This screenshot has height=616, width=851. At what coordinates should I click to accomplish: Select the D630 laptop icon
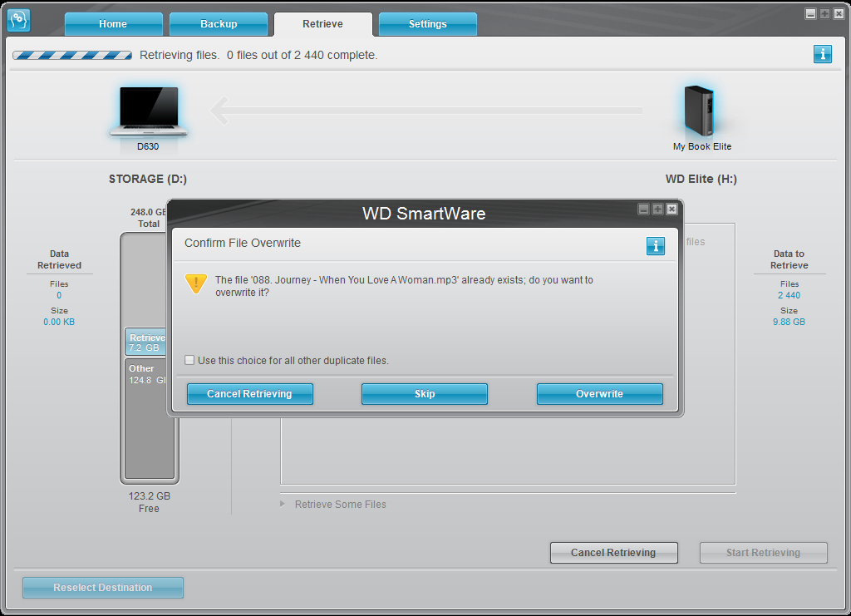click(x=148, y=111)
